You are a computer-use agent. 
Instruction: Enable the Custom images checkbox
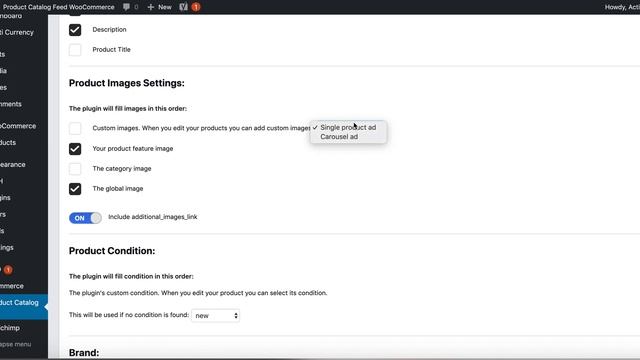pos(75,128)
